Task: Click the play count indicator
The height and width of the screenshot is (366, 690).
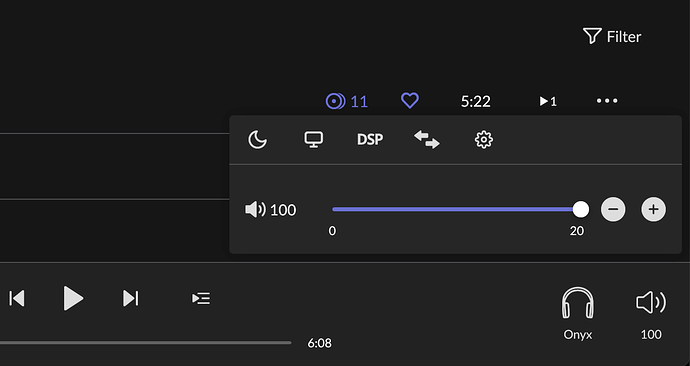Action: 548,102
